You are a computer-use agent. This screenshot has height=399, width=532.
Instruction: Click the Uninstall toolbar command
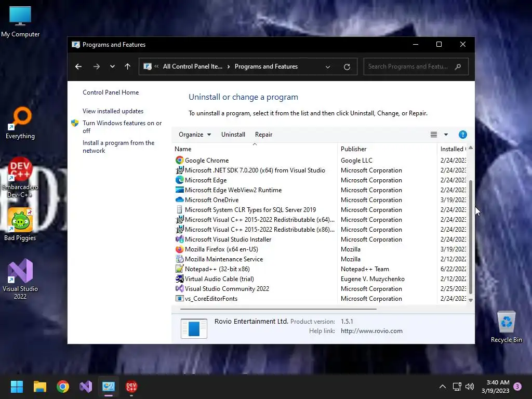point(233,135)
